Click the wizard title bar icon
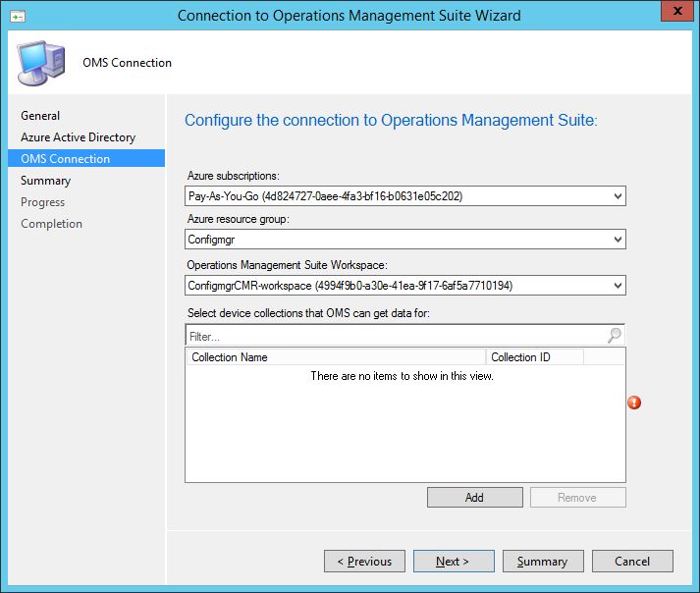The width and height of the screenshot is (700, 593). pos(18,17)
